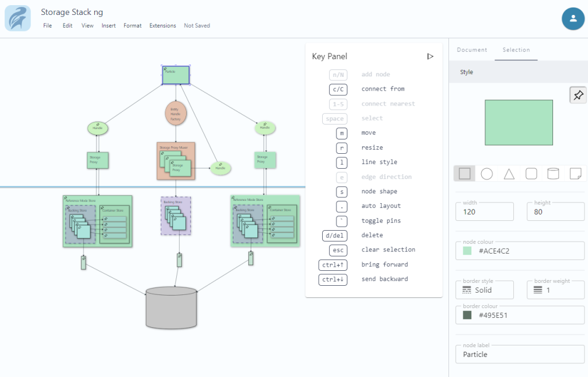
Task: Switch to the Selection tab
Action: pos(516,50)
